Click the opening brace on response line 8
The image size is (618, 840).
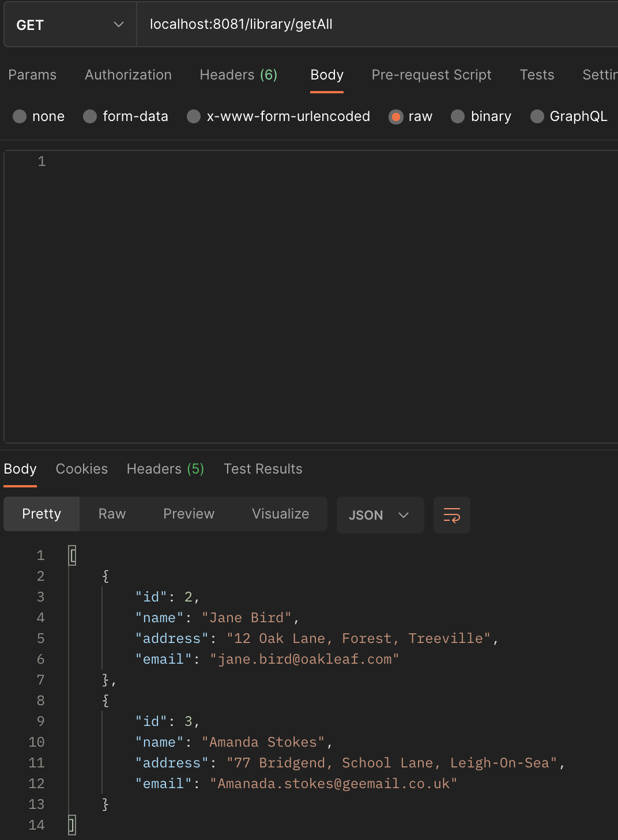[x=105, y=701]
